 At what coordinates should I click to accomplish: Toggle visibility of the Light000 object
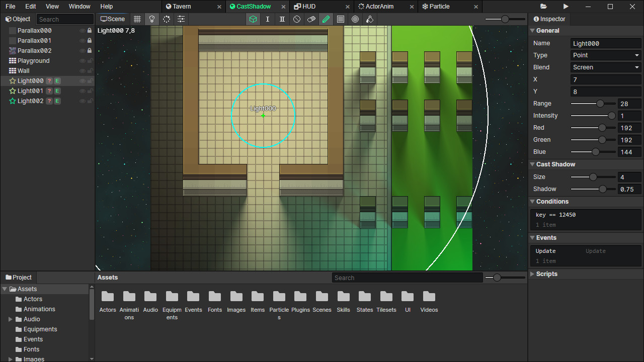(82, 80)
